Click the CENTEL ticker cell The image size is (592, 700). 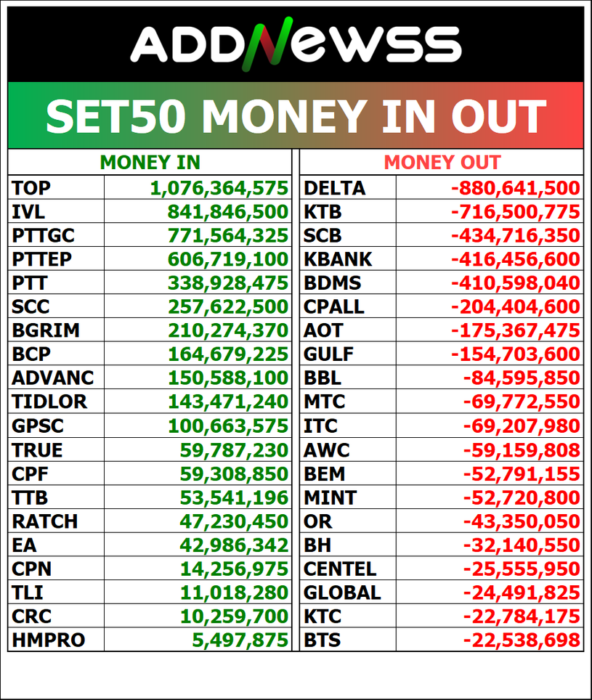tap(347, 569)
